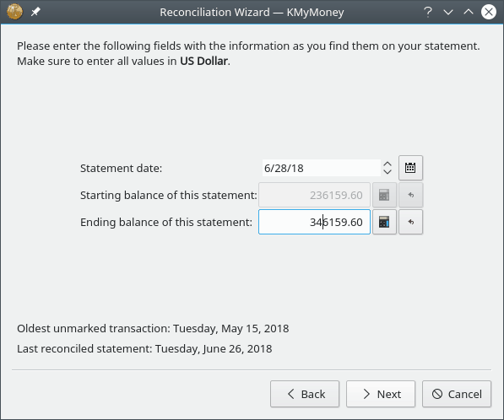Click the starting balance reset arrow
Screen dimensions: 504x420
point(410,195)
